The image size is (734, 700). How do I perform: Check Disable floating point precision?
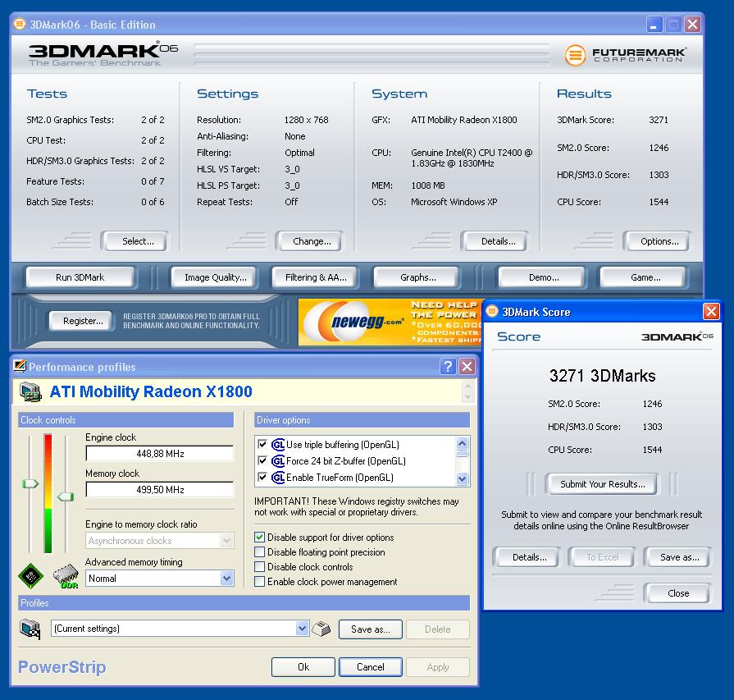pos(259,552)
